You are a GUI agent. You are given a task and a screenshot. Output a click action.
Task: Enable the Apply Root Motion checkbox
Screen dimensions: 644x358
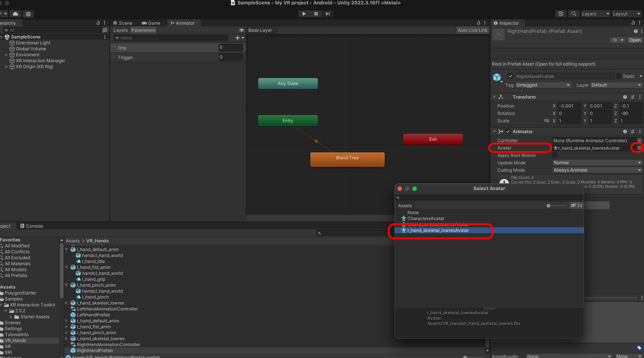click(x=555, y=155)
